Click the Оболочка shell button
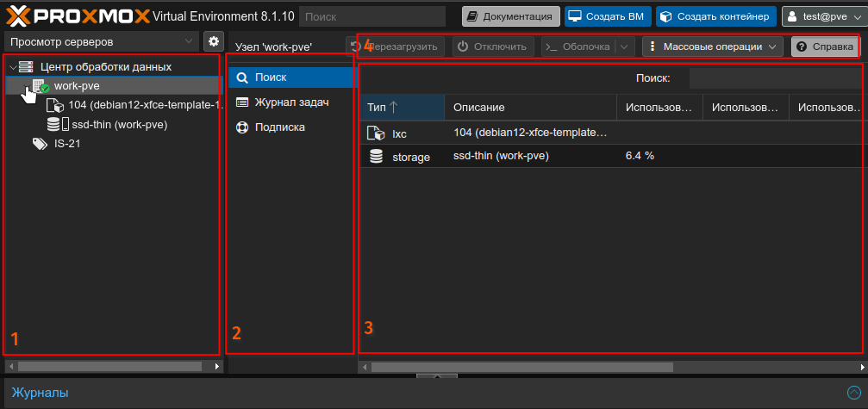868x409 pixels. pyautogui.click(x=578, y=46)
